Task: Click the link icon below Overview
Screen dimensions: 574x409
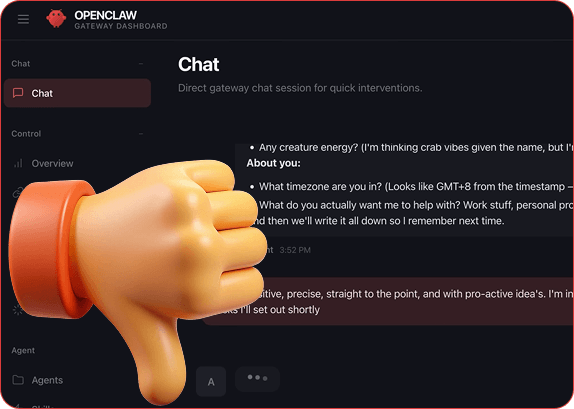Action: [x=17, y=192]
